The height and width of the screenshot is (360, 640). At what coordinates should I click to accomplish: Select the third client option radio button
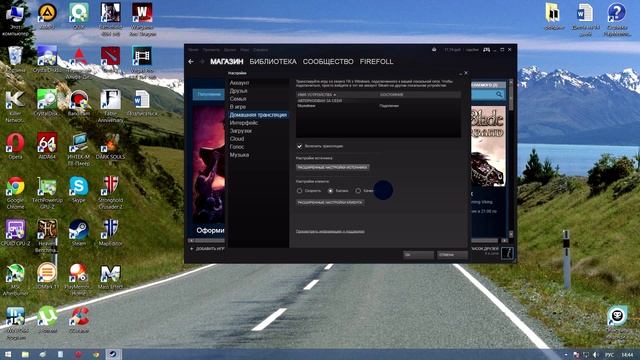click(358, 191)
